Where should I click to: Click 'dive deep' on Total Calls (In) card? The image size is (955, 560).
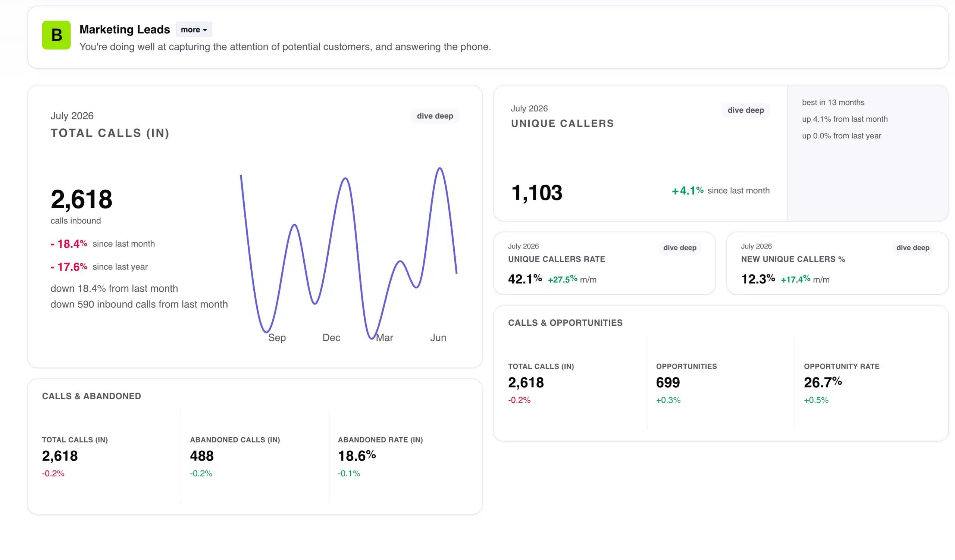[x=435, y=116]
